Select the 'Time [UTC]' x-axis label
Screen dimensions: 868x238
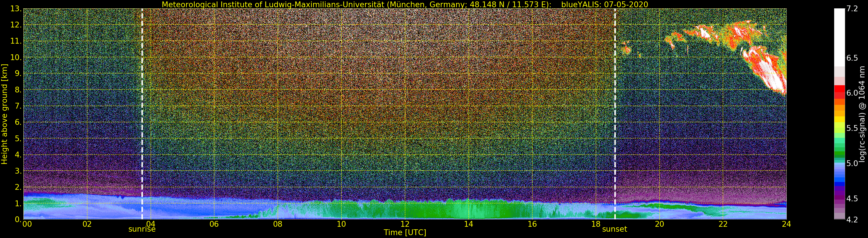pyautogui.click(x=405, y=232)
